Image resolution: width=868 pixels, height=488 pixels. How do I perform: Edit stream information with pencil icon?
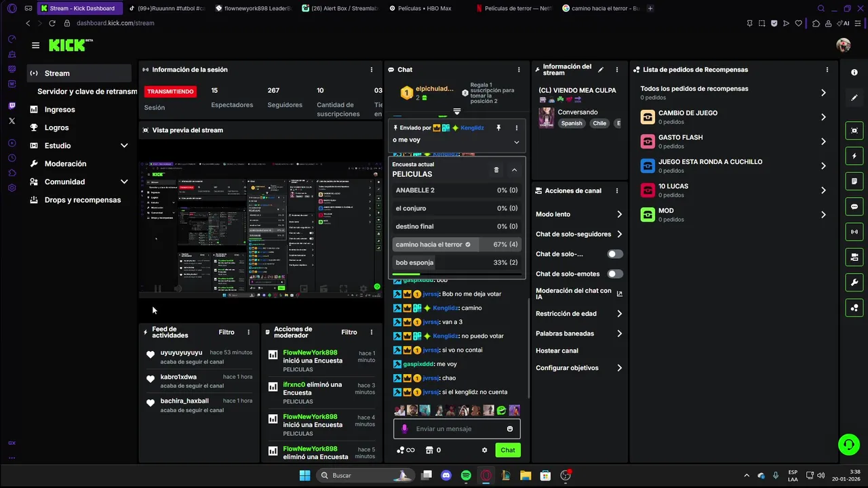click(x=600, y=69)
